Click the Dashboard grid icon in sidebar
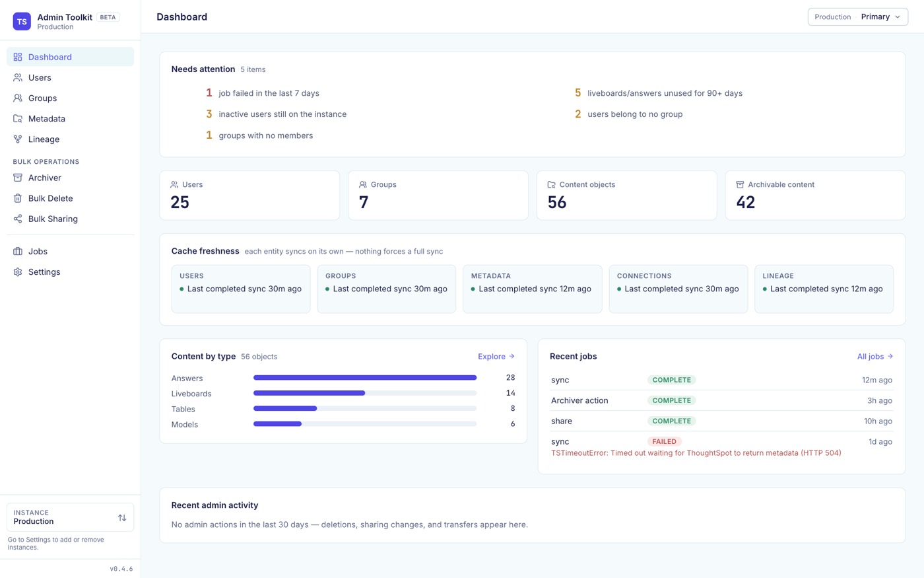 (18, 57)
